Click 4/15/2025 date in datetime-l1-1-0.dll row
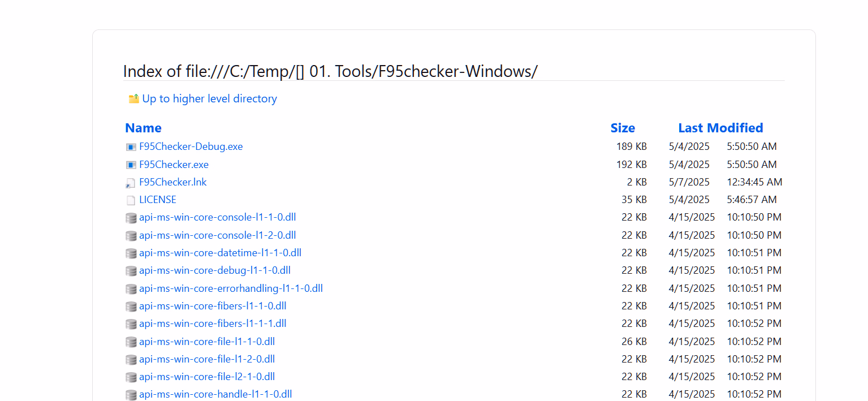 tap(692, 253)
